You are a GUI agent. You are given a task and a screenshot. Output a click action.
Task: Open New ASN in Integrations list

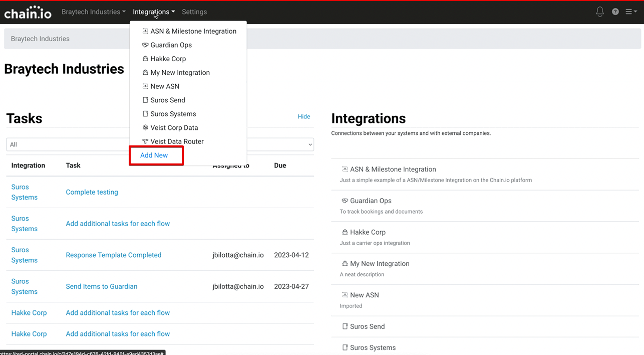(365, 295)
